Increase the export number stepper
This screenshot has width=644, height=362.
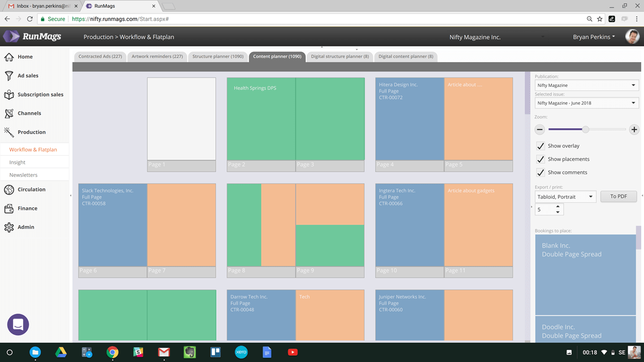point(558,207)
